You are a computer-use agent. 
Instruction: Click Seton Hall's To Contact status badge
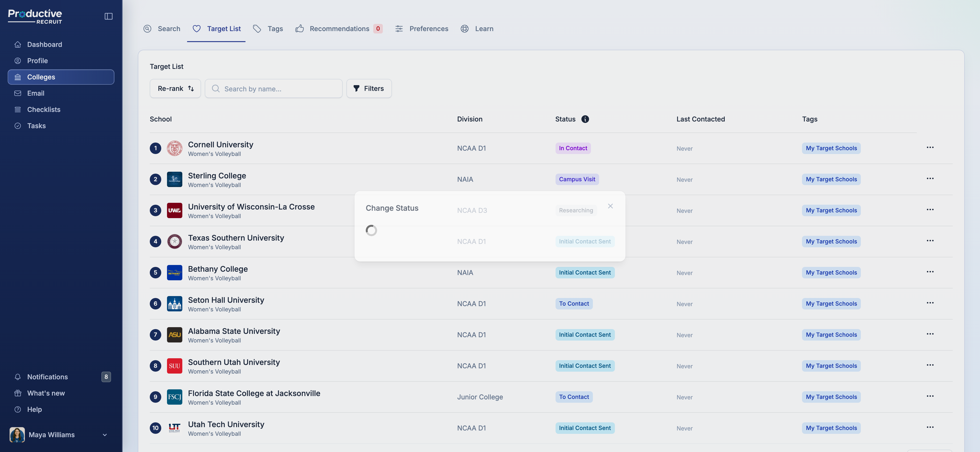point(574,304)
